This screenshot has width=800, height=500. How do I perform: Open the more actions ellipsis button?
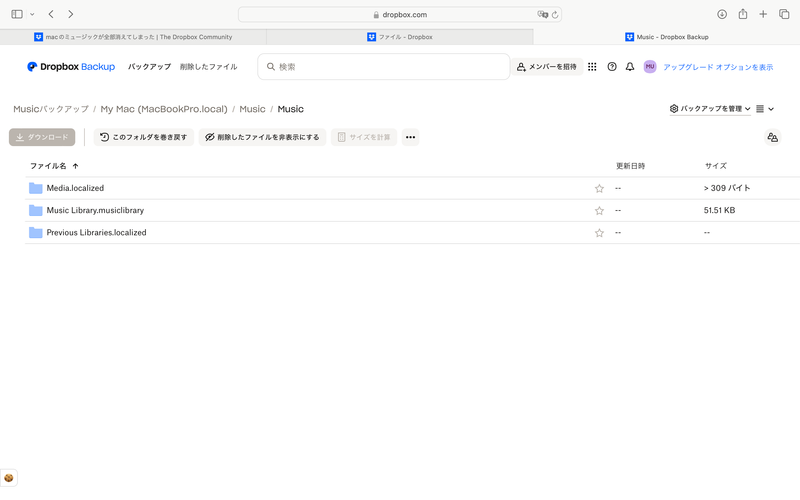click(x=410, y=137)
